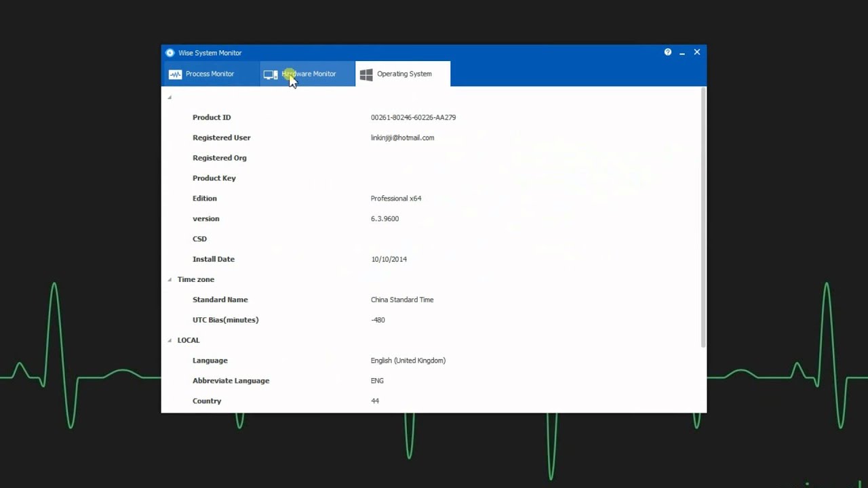The image size is (868, 488).
Task: Select the Country row label
Action: coord(207,401)
